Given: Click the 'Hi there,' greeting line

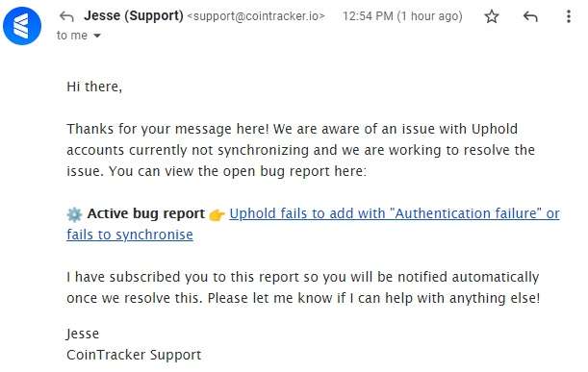Looking at the screenshot, I should [94, 87].
